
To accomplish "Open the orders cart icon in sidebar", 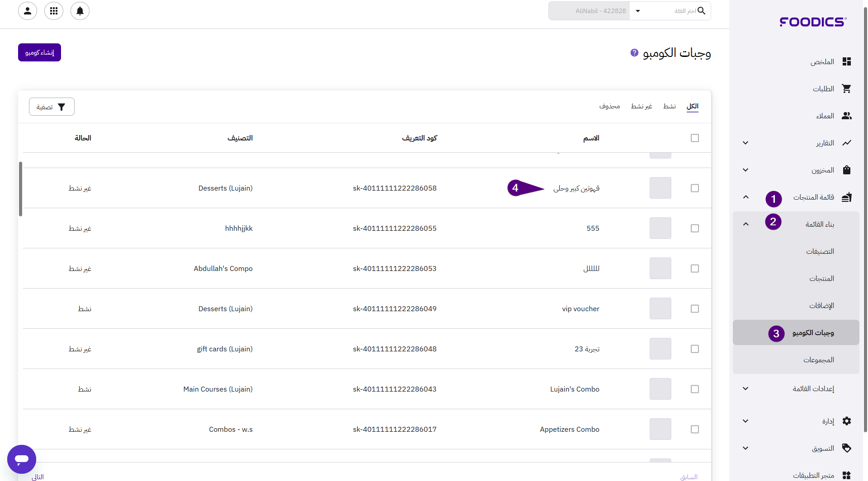I will (846, 89).
